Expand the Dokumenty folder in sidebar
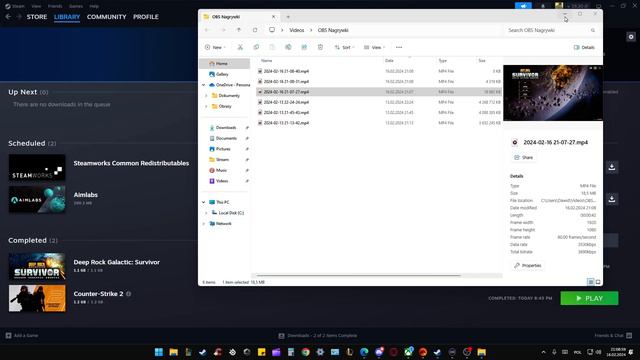This screenshot has width=640, height=360. [206, 96]
